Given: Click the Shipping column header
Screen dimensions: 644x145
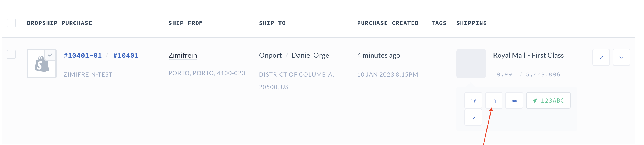Looking at the screenshot, I should [x=471, y=23].
